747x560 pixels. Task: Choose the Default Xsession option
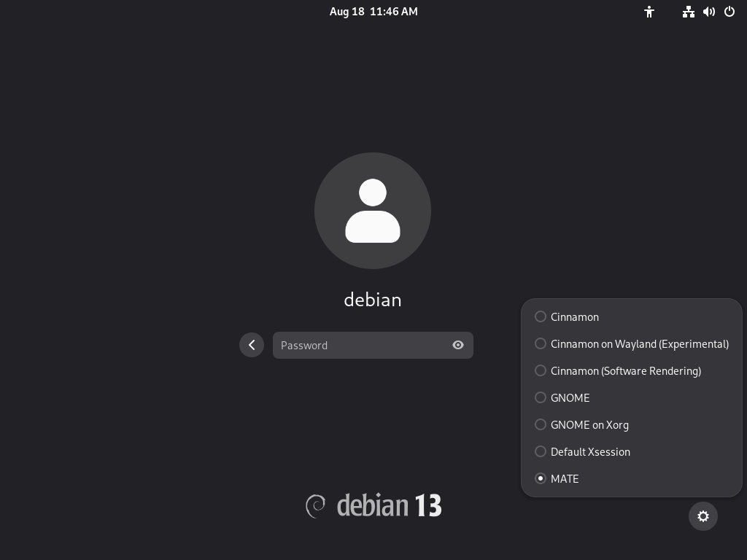[590, 451]
